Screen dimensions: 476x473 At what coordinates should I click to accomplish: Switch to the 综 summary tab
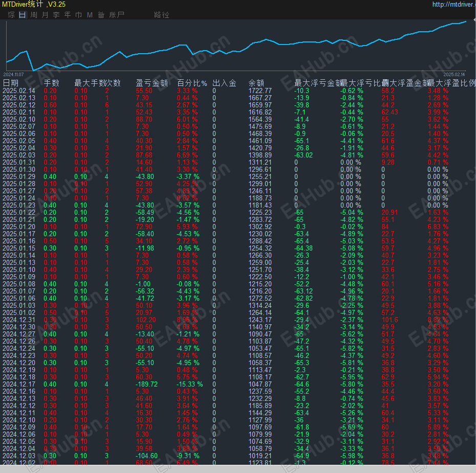coord(11,15)
